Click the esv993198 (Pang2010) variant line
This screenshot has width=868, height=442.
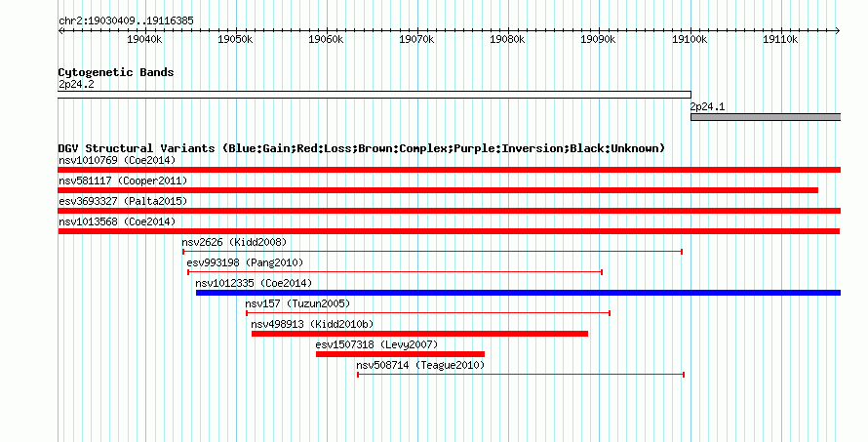tap(395, 272)
